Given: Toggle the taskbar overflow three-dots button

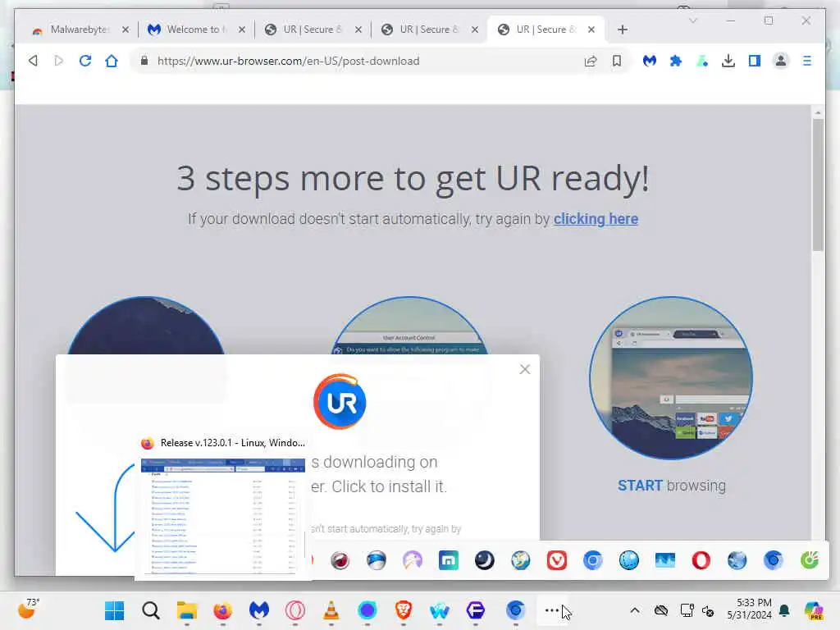Looking at the screenshot, I should point(552,610).
